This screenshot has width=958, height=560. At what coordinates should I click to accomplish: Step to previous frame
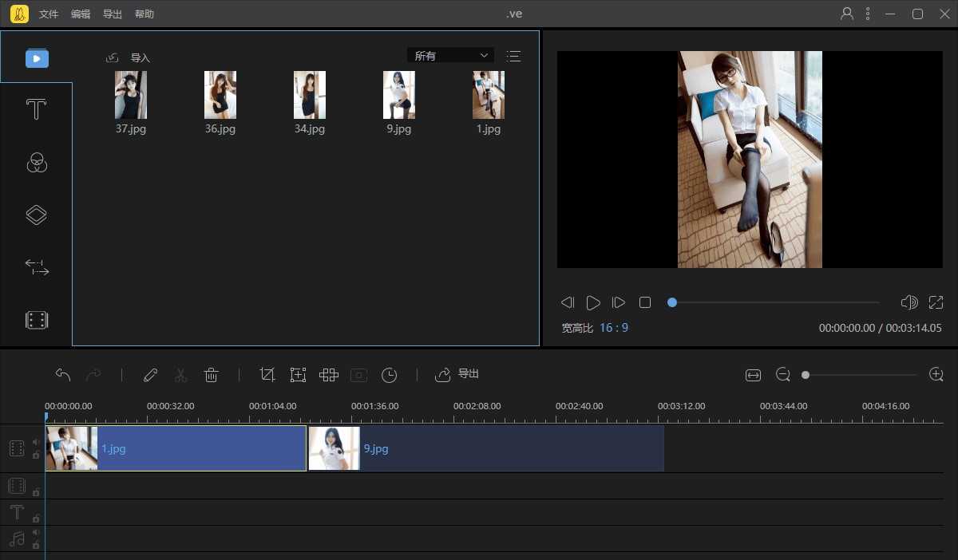568,302
